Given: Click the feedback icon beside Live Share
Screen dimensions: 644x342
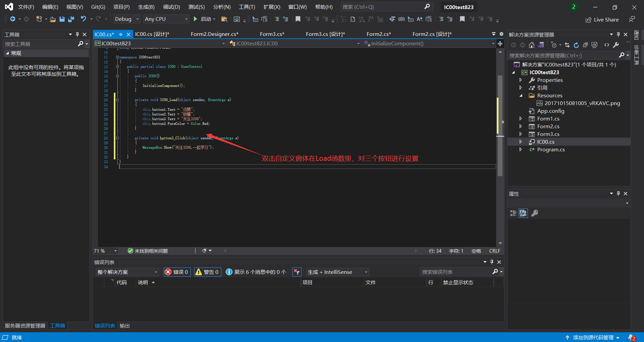Looking at the screenshot, I should click(632, 19).
